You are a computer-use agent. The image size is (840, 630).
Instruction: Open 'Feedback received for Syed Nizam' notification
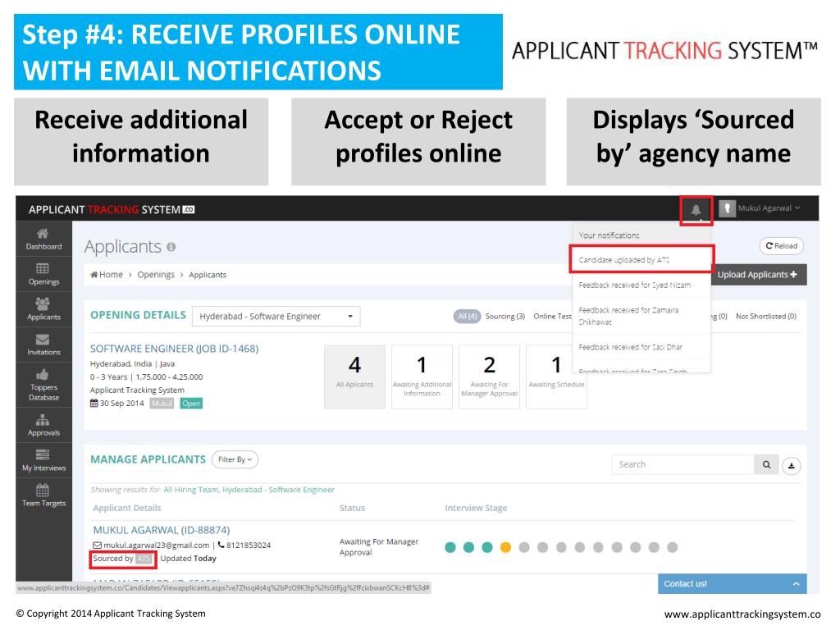(641, 285)
